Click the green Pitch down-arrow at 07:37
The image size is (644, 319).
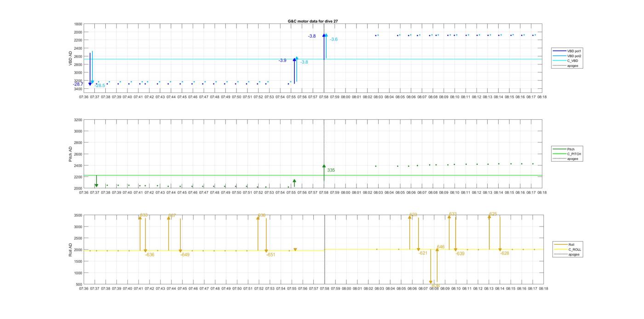(96, 181)
